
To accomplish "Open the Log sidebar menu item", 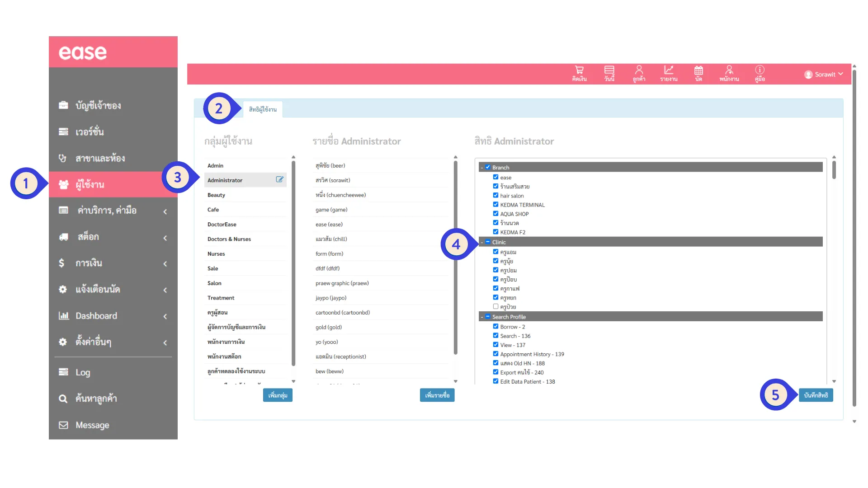I will pos(83,372).
